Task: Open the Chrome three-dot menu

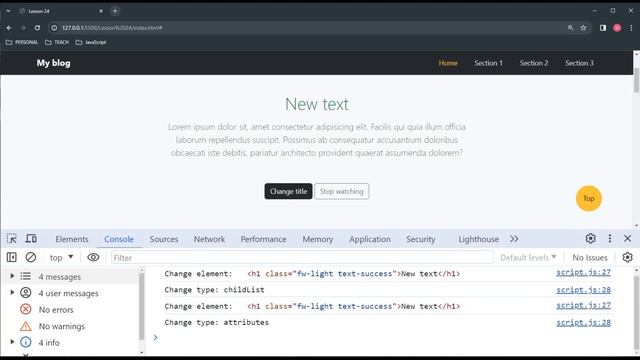Action: click(631, 28)
